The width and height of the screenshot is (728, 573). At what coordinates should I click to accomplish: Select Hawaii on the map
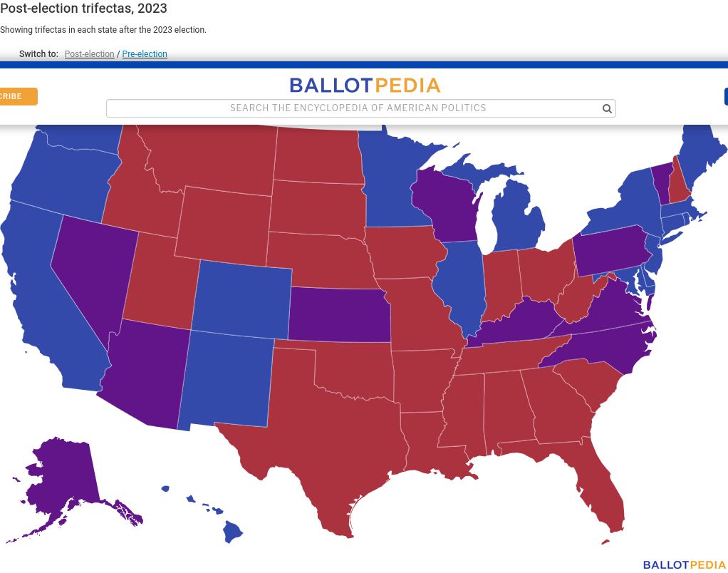[x=232, y=531]
